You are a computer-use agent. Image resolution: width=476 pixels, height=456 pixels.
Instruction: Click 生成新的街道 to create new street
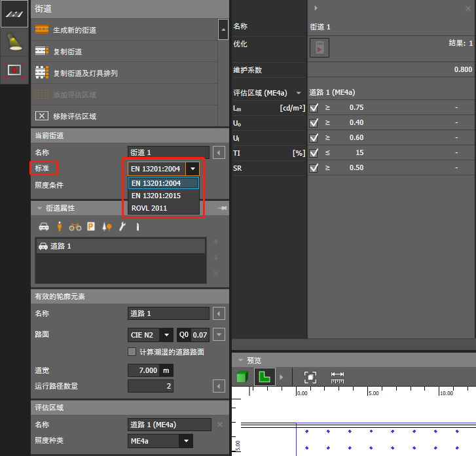(x=124, y=29)
